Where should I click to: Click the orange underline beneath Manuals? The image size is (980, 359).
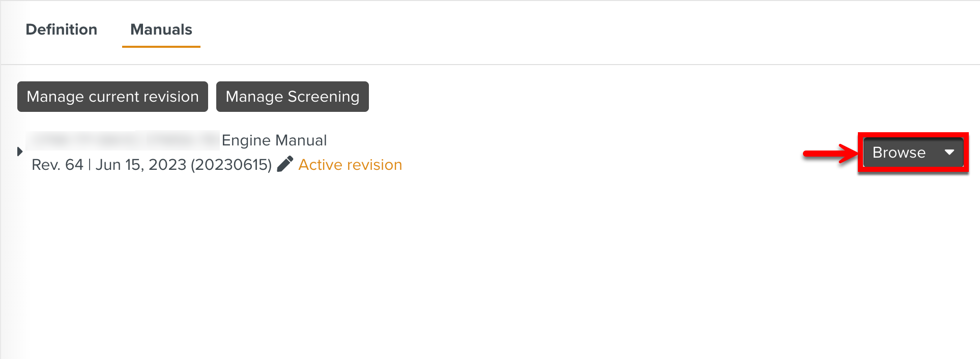tap(161, 47)
